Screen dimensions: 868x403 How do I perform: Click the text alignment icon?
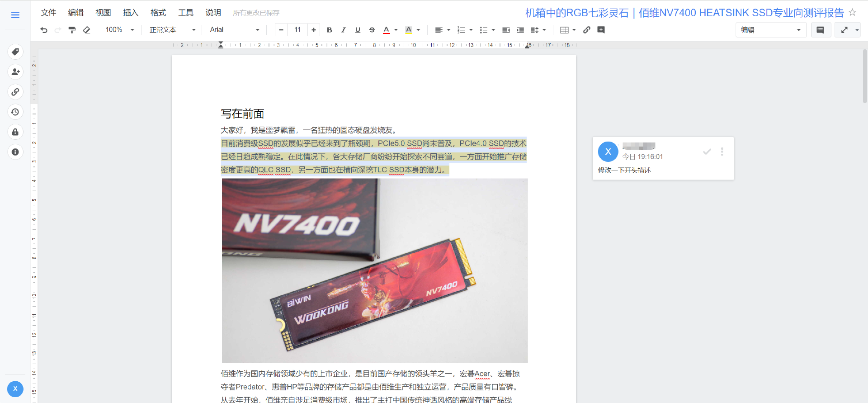(x=439, y=30)
